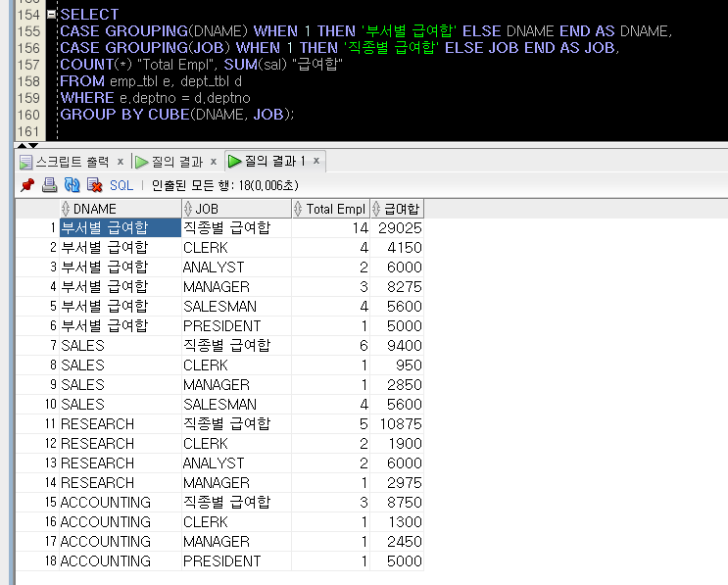Select the 8750 salary cell
728x585 pixels.
click(x=398, y=503)
